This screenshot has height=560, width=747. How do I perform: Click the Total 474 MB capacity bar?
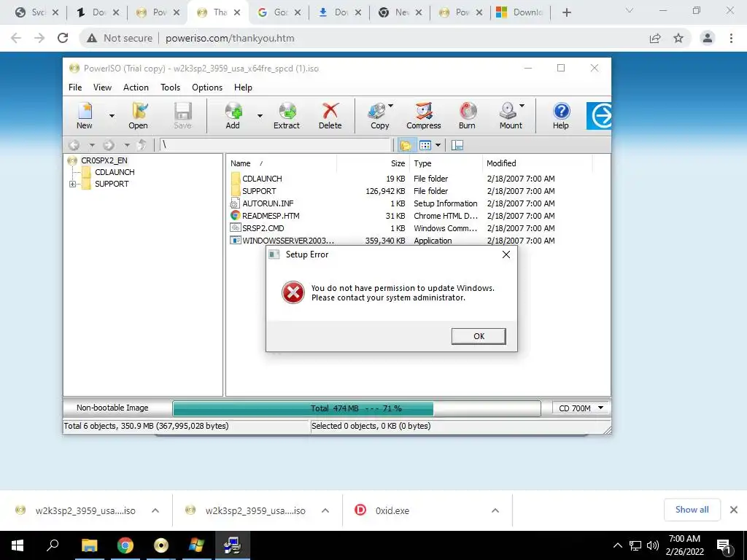357,408
